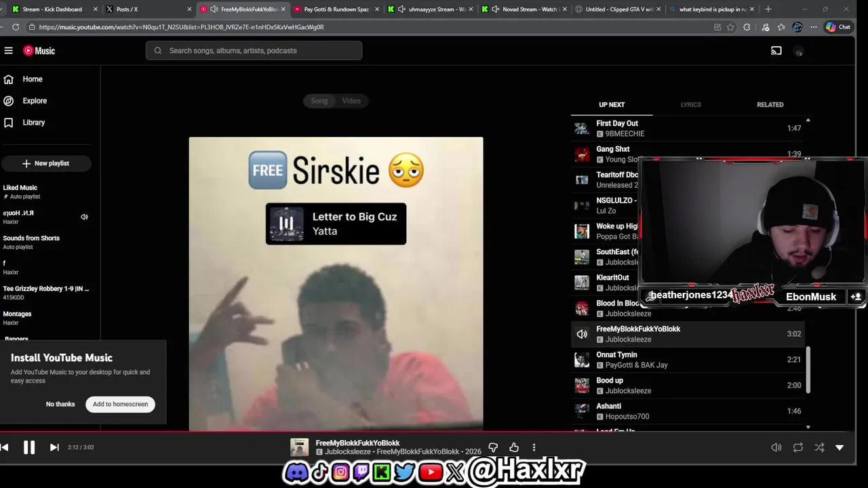The width and height of the screenshot is (868, 488).
Task: Mute volume with the speaker icon
Action: point(776,447)
